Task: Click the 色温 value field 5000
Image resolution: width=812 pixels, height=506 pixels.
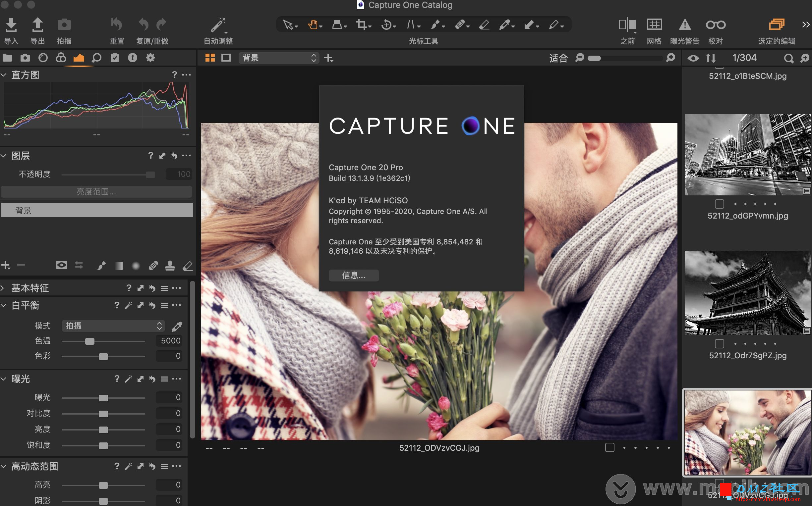Action: pos(169,341)
